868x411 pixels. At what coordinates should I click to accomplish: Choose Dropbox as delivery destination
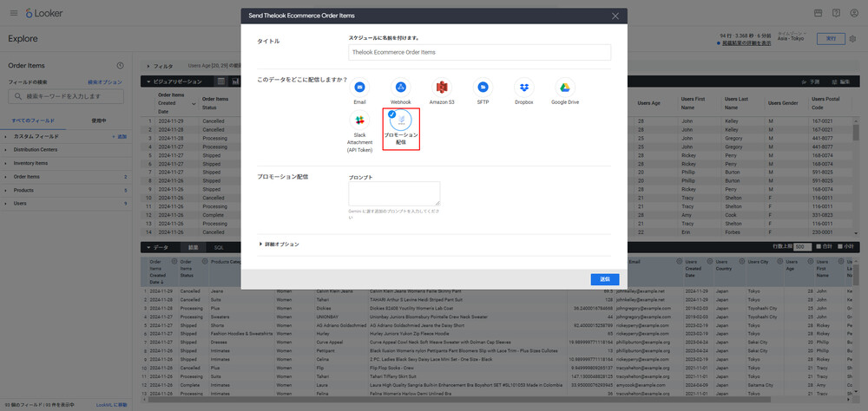tap(523, 88)
